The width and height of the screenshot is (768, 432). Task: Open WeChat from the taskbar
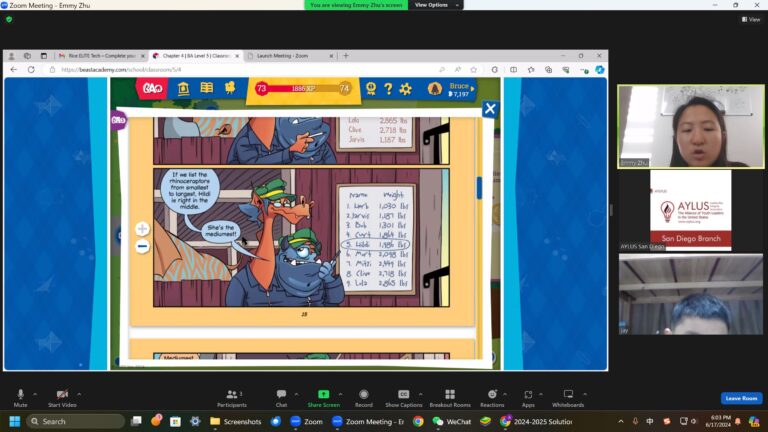452,421
